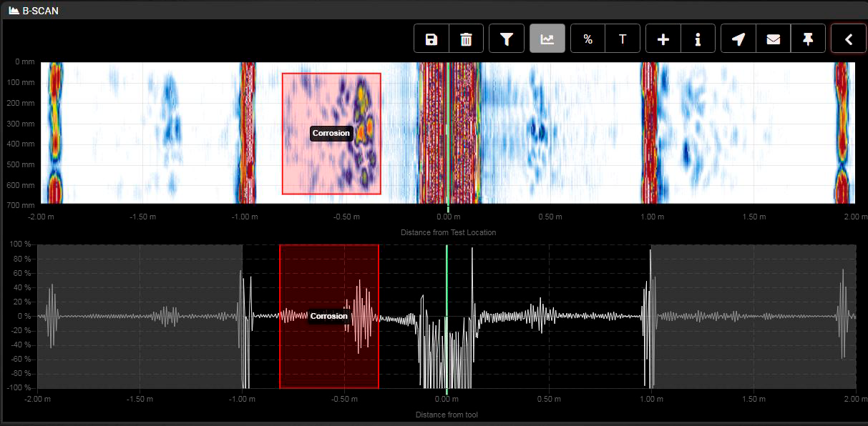Pin the current view
The height and width of the screenshot is (426, 868).
[808, 38]
